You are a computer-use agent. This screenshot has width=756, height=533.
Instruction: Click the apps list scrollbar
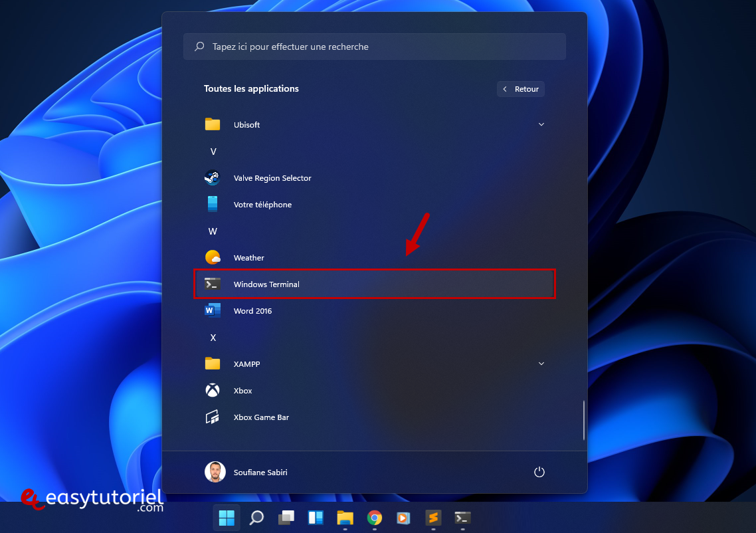coord(583,420)
